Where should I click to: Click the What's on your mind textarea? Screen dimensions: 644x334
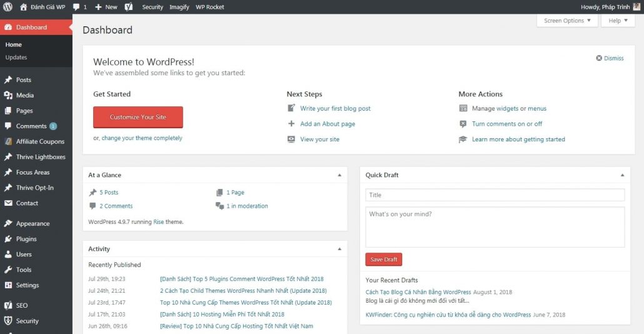[x=495, y=227]
